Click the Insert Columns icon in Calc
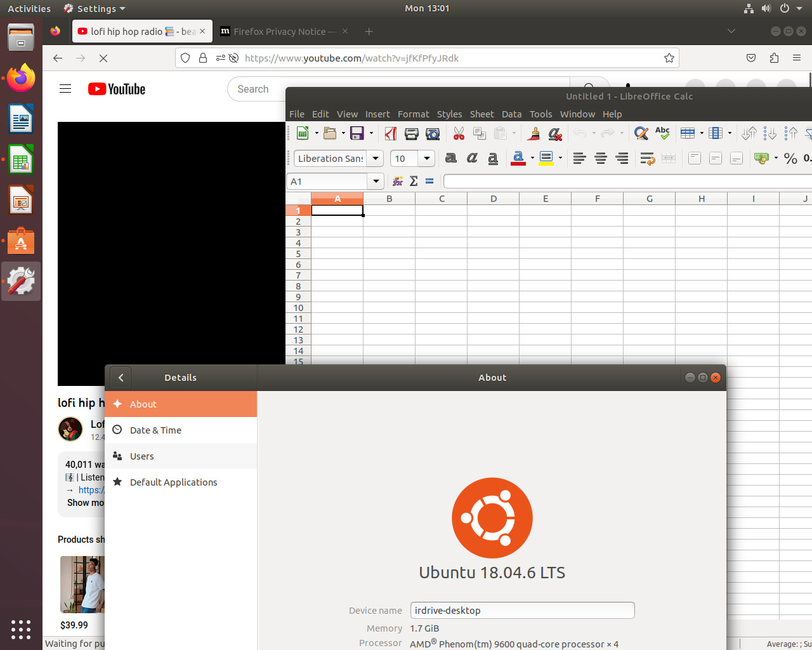 pos(716,133)
